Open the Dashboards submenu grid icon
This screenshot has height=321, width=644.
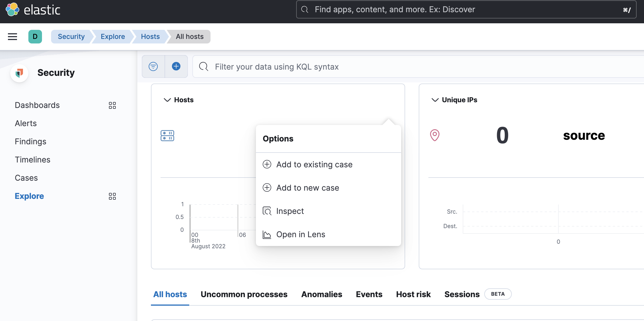point(112,105)
